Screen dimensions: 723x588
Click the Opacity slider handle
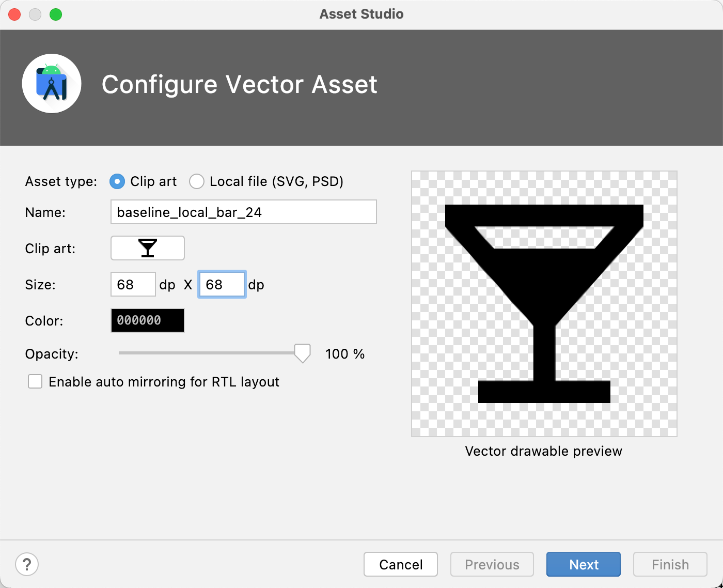(302, 353)
